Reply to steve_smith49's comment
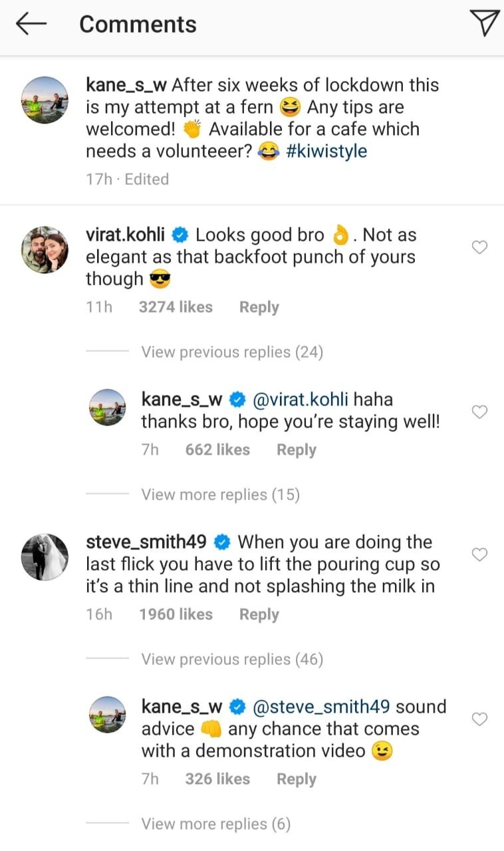The width and height of the screenshot is (504, 851). pos(259,614)
